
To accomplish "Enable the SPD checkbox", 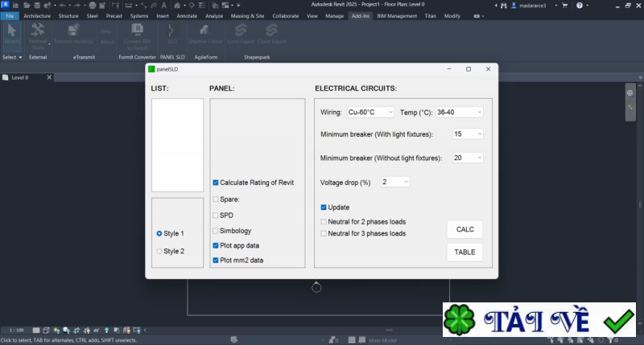I will tap(216, 215).
